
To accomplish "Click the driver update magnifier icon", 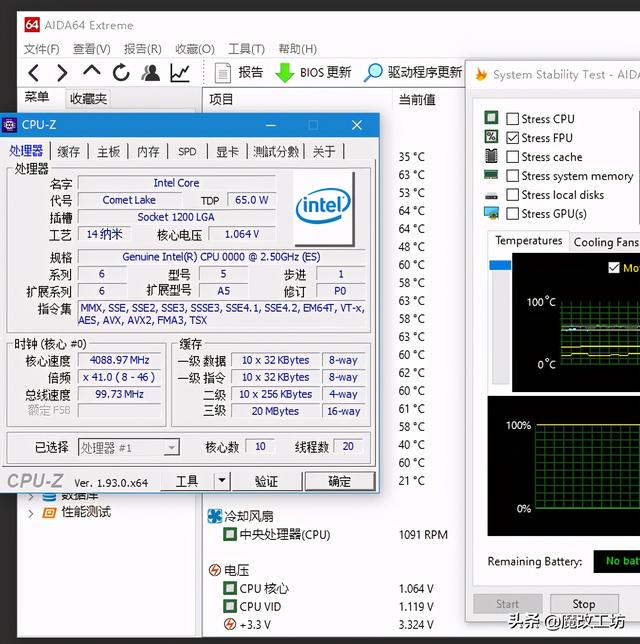I will (373, 73).
